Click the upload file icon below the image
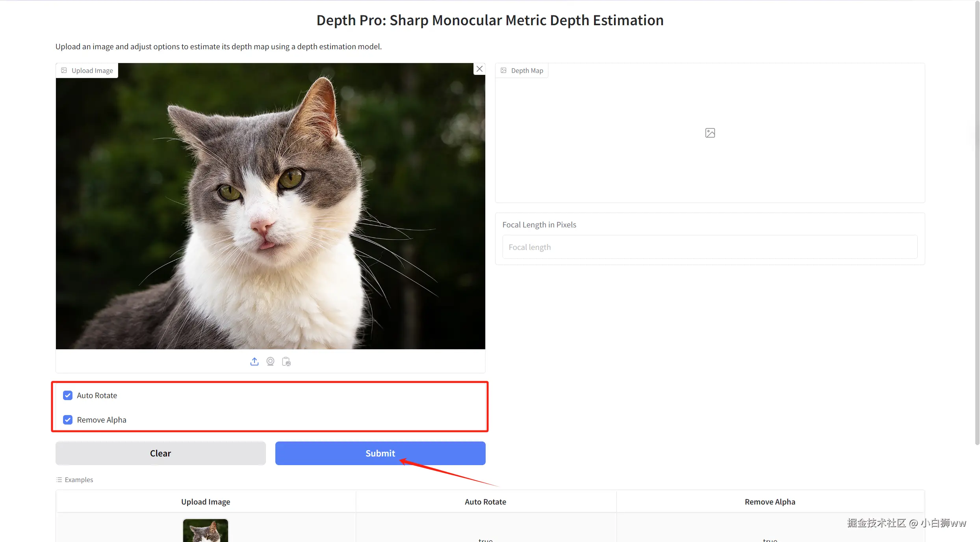 pos(254,361)
